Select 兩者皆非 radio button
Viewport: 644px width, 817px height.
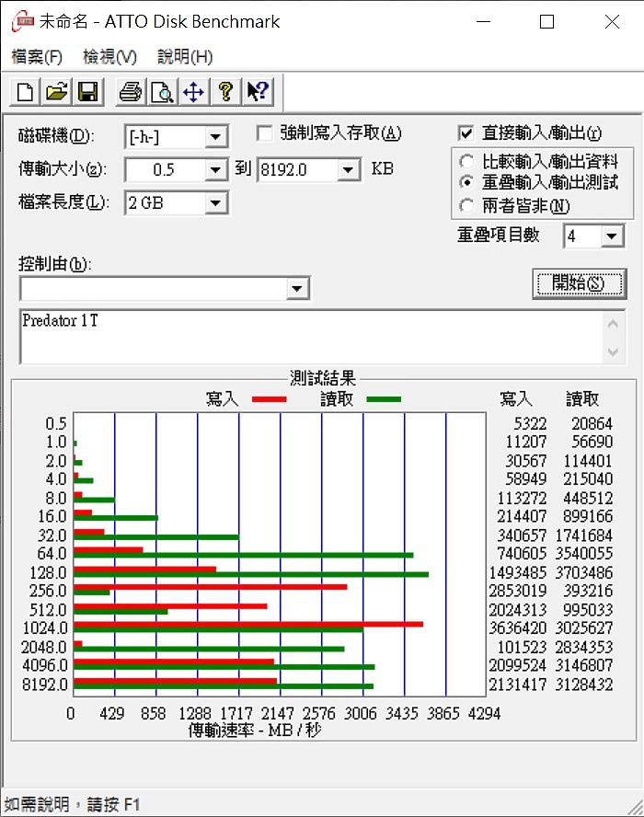[466, 206]
